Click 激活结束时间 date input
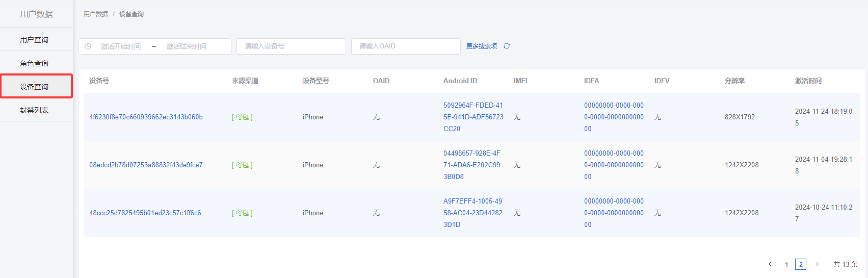868x278 pixels. tap(187, 46)
